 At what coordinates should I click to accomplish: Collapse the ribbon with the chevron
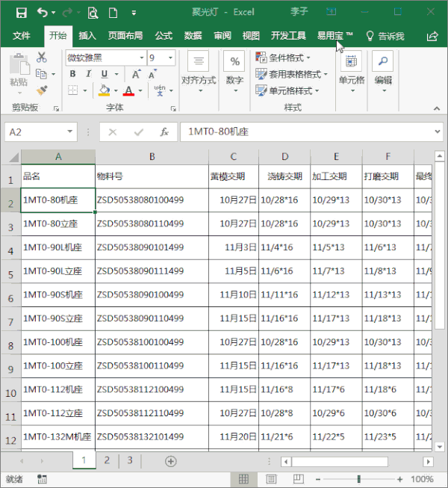tap(437, 108)
